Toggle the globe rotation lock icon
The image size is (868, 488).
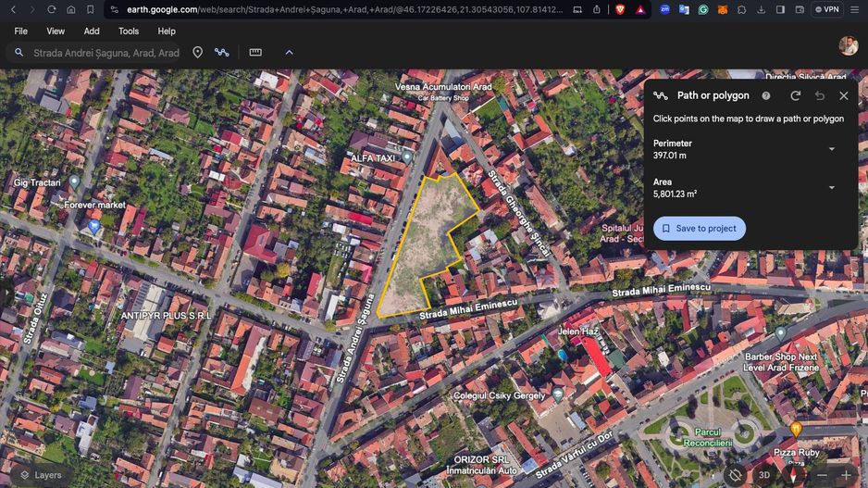[x=735, y=475]
